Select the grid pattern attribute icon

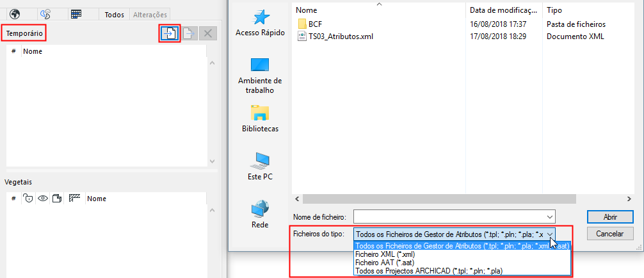[x=76, y=14]
